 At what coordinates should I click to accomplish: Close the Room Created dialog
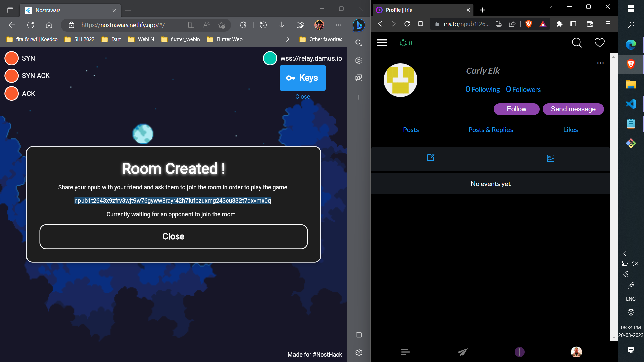[x=173, y=236]
